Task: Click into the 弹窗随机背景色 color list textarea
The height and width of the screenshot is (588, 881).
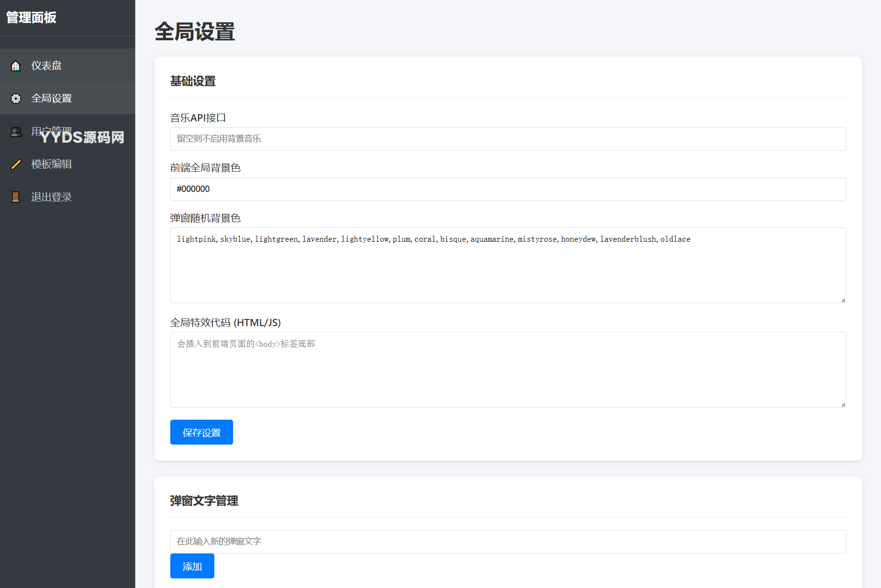Action: point(508,269)
